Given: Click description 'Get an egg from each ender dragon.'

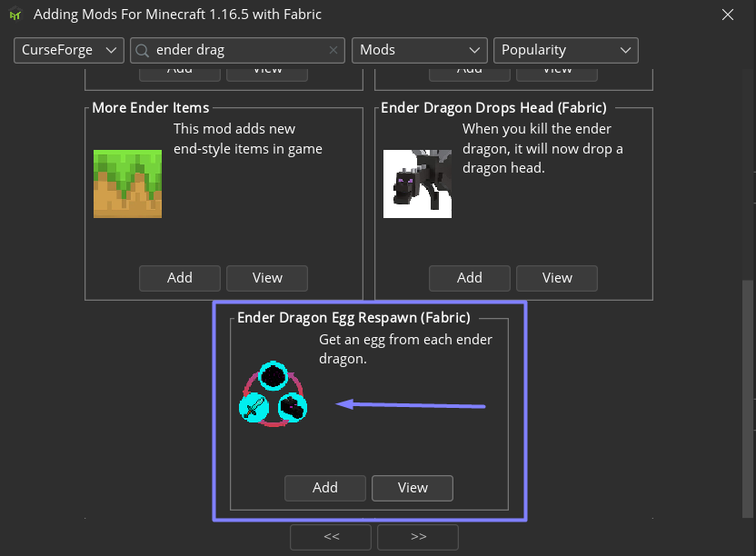Looking at the screenshot, I should tap(405, 349).
